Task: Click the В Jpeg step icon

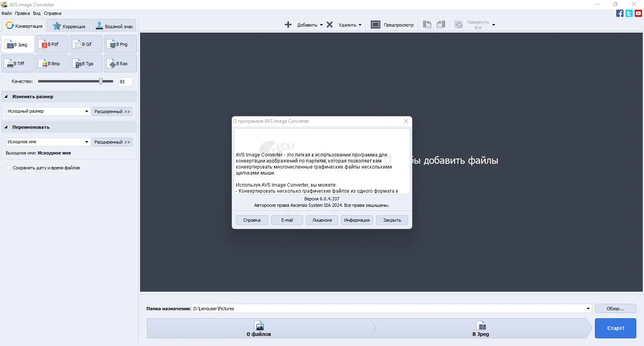Action: click(481, 325)
